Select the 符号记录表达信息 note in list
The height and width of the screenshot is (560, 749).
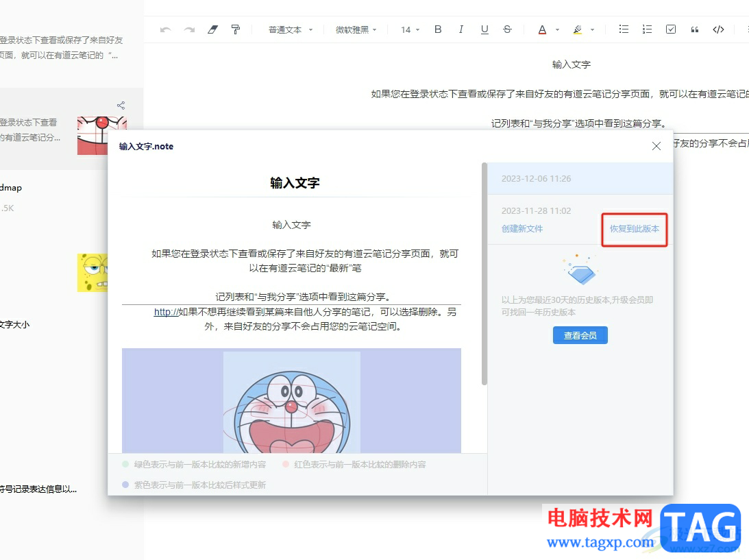[38, 489]
